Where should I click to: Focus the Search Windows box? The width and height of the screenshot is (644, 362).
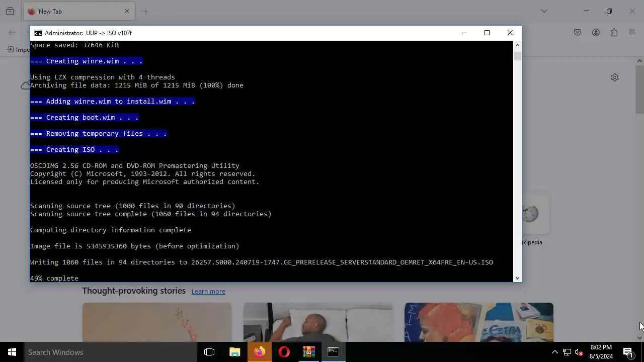(x=111, y=352)
